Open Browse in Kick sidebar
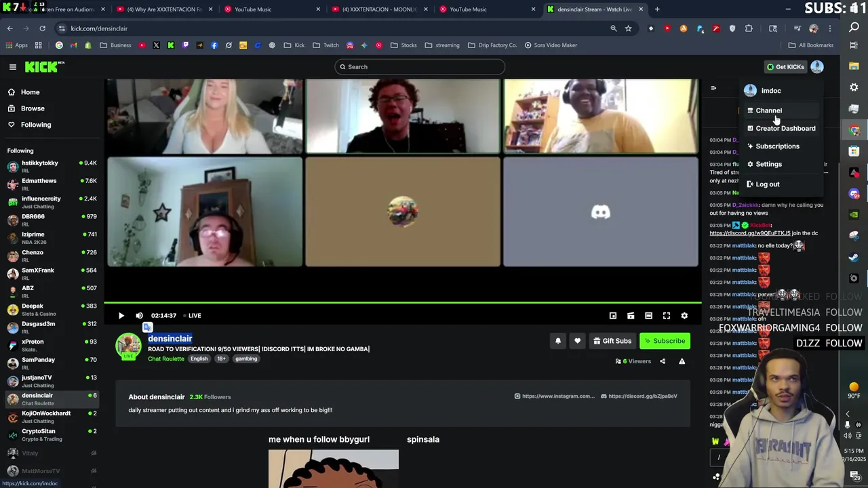The image size is (868, 488). click(x=33, y=108)
